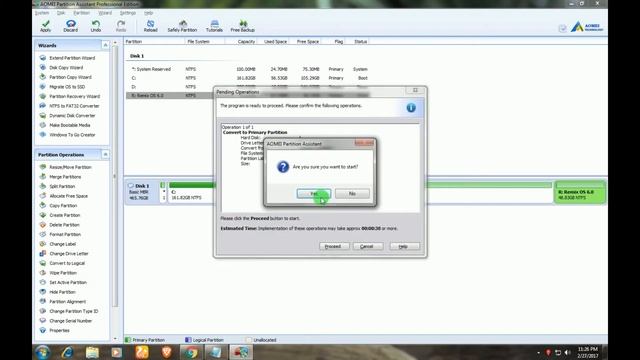Cancel the Pending Operations dialog
Viewport: 640px width, 360px height.
(368, 246)
